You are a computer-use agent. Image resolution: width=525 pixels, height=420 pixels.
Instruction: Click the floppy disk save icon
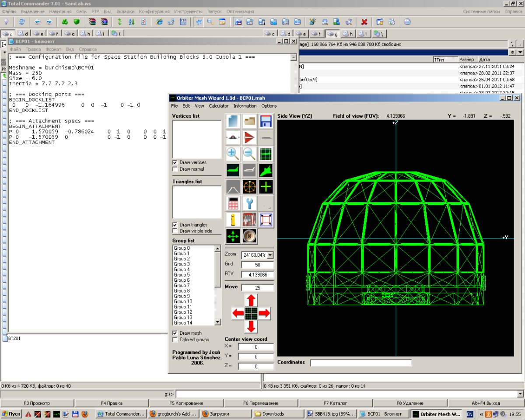pyautogui.click(x=266, y=121)
